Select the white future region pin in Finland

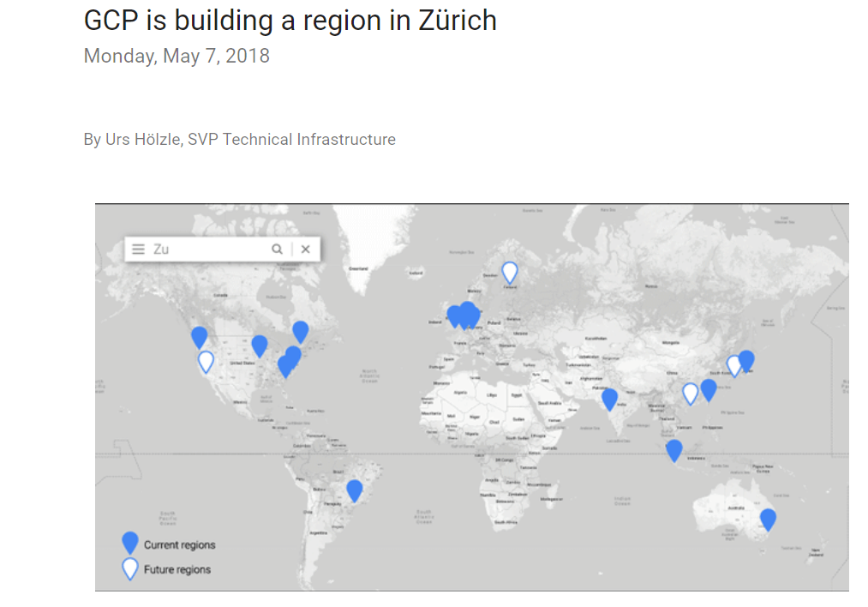pos(510,272)
